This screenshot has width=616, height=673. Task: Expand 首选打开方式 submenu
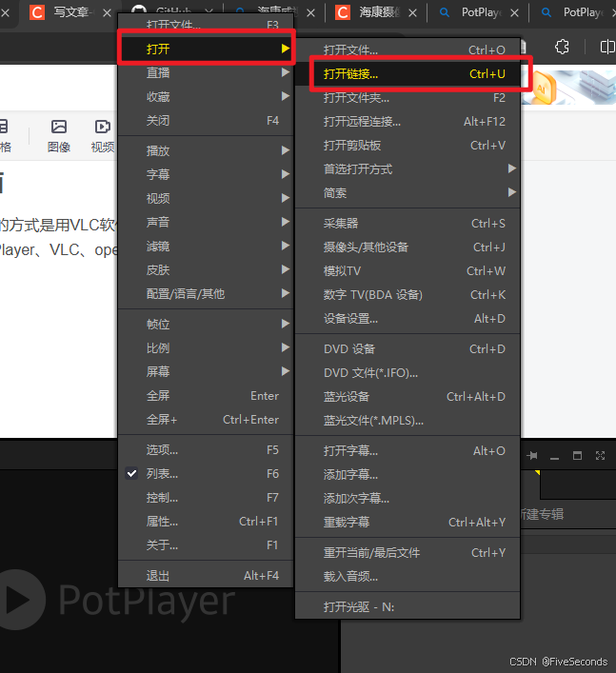407,169
